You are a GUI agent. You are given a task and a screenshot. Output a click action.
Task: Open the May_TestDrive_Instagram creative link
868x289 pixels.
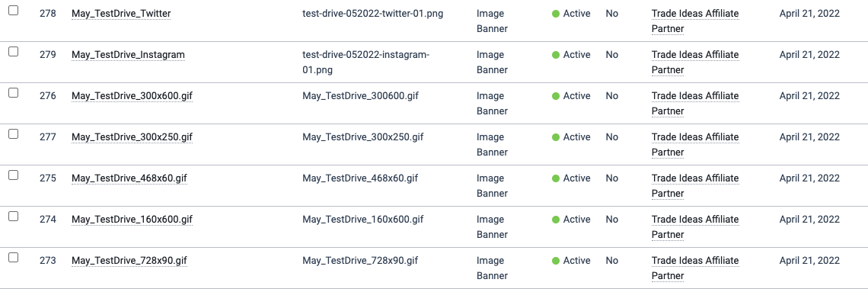129,55
